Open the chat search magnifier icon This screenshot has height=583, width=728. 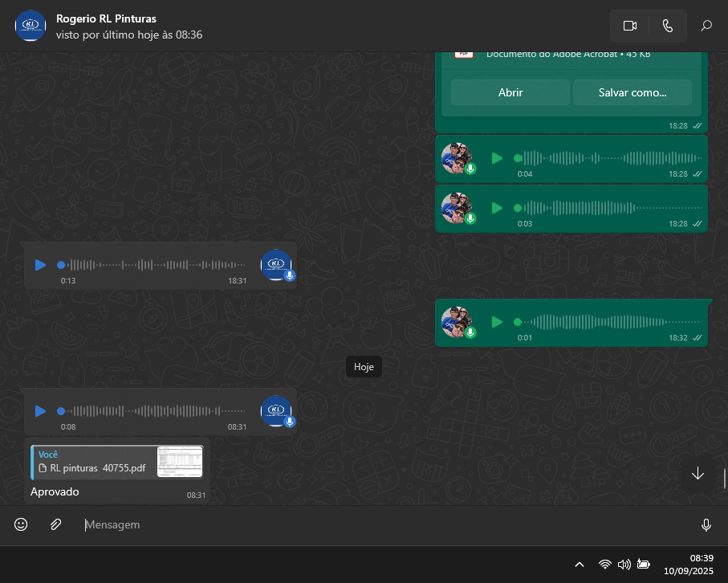point(706,26)
